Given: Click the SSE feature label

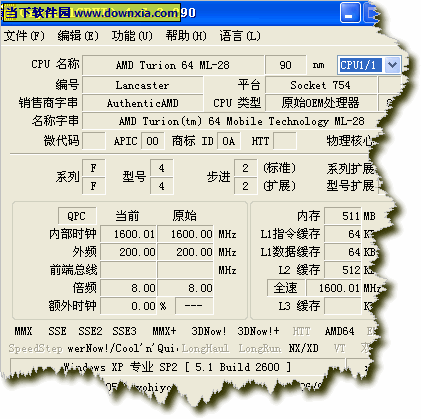Looking at the screenshot, I should [57, 331].
